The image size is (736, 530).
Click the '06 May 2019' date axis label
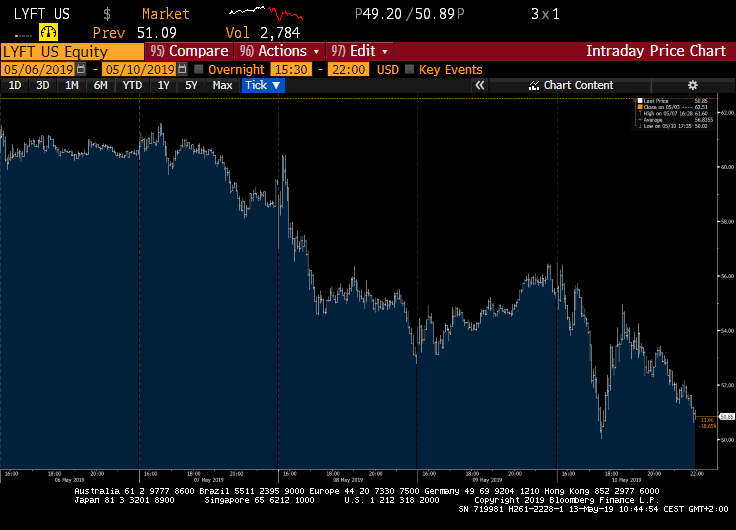[x=69, y=480]
